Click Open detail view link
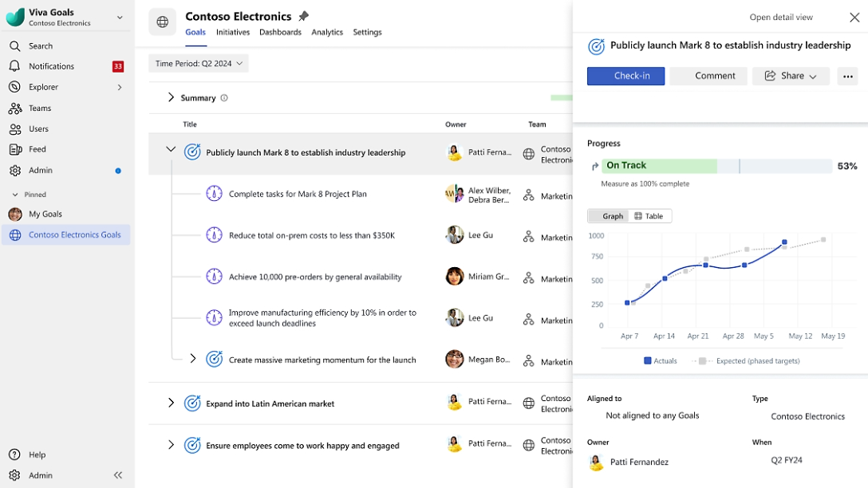 [781, 18]
